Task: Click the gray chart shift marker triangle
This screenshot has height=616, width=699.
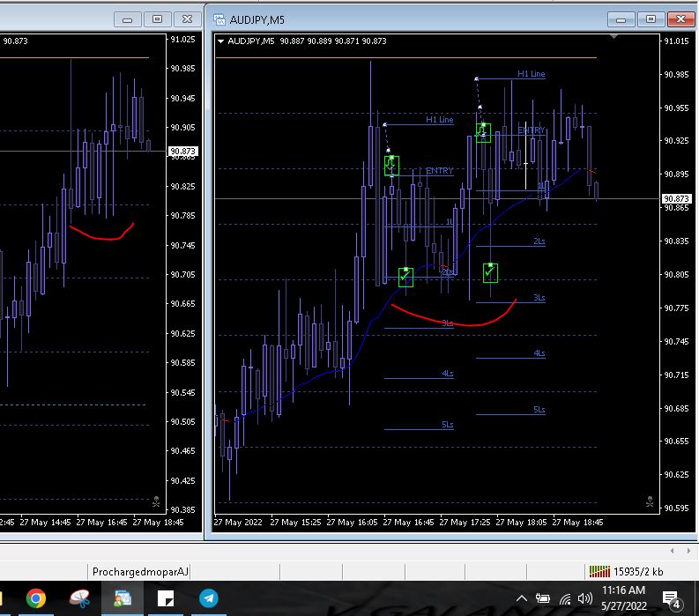Action: [x=613, y=36]
